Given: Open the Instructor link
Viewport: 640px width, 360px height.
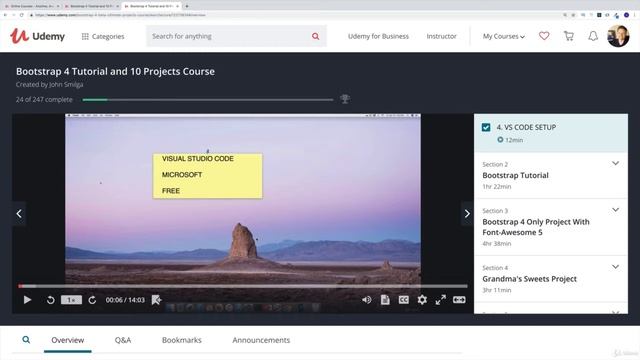Looking at the screenshot, I should click(441, 36).
